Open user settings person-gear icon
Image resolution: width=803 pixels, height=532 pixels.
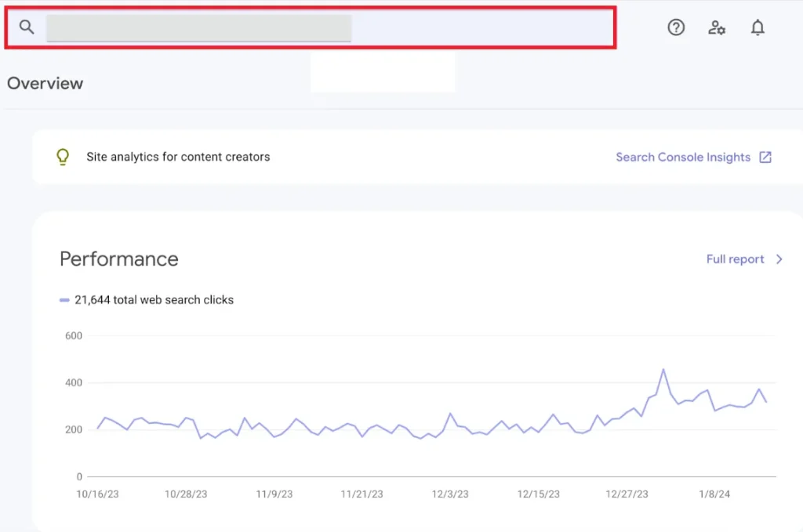click(717, 27)
